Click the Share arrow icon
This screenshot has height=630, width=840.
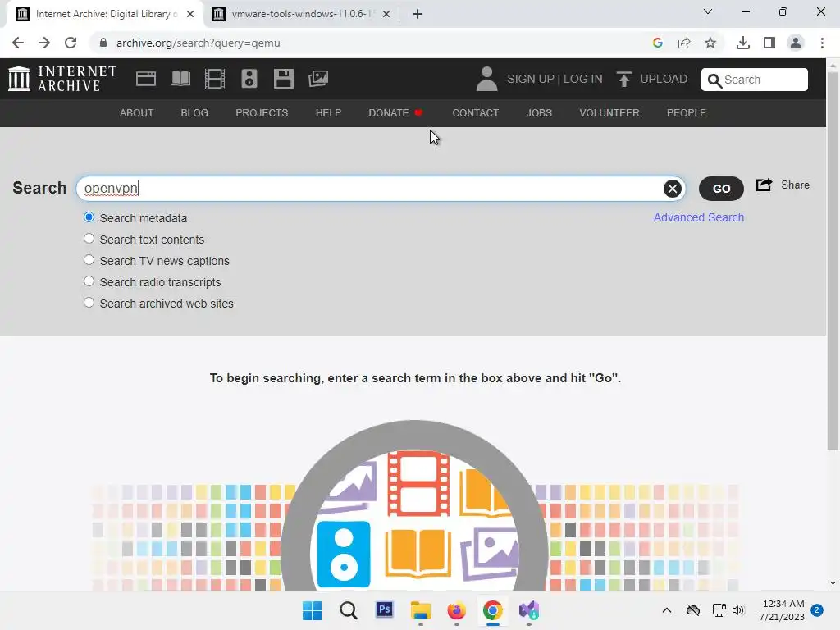[764, 185]
